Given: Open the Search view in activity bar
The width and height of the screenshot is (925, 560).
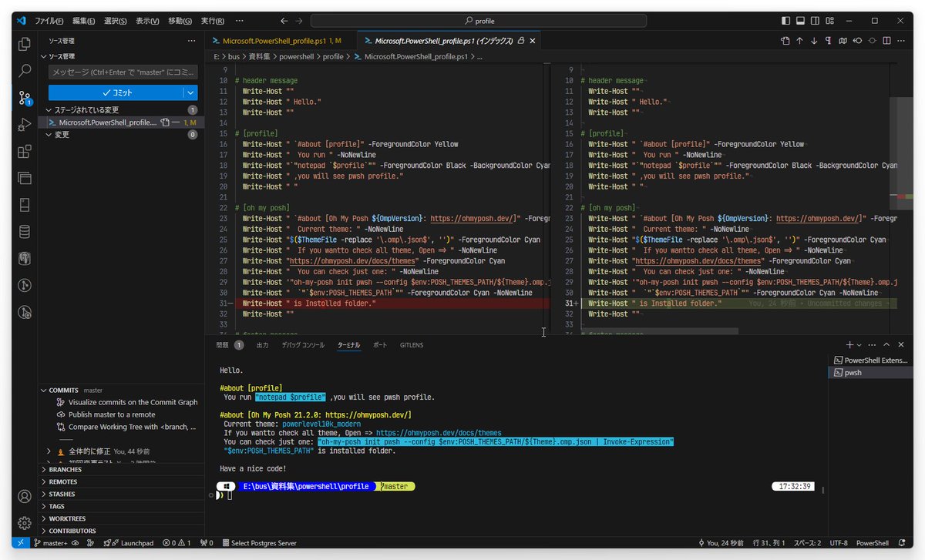Looking at the screenshot, I should click(25, 71).
